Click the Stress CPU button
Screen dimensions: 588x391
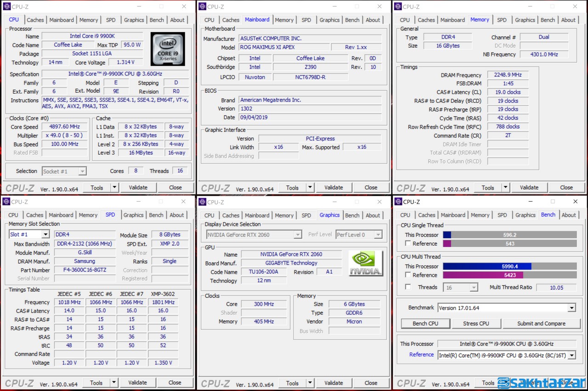click(476, 323)
